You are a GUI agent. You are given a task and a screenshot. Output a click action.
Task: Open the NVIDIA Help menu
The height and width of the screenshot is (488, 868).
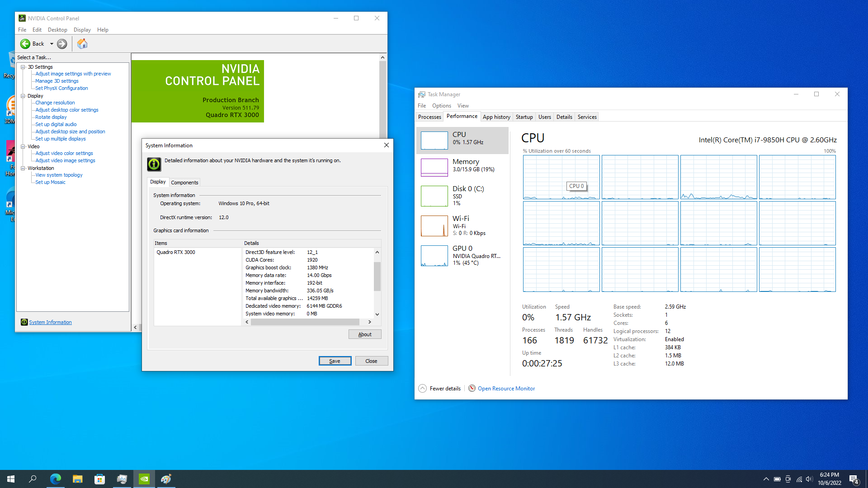103,30
